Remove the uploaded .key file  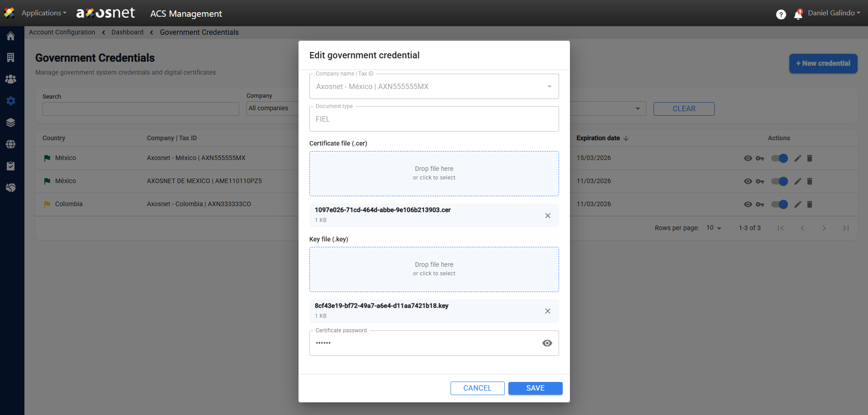pos(547,311)
